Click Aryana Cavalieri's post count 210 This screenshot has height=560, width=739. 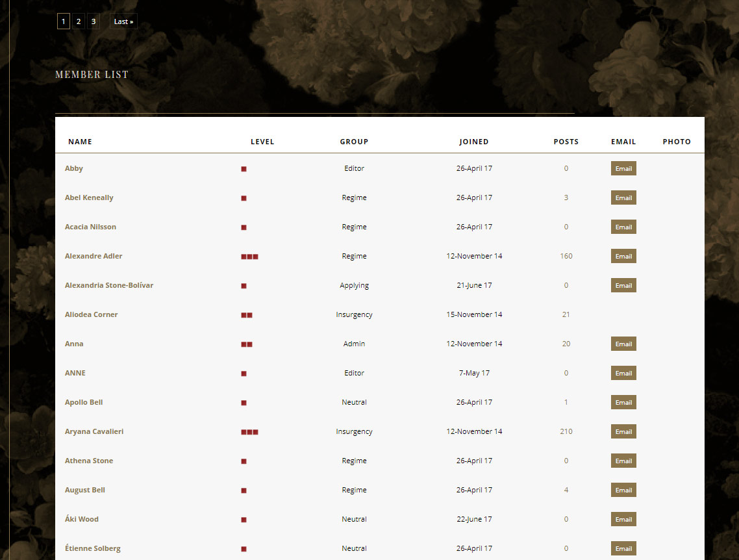pyautogui.click(x=566, y=431)
